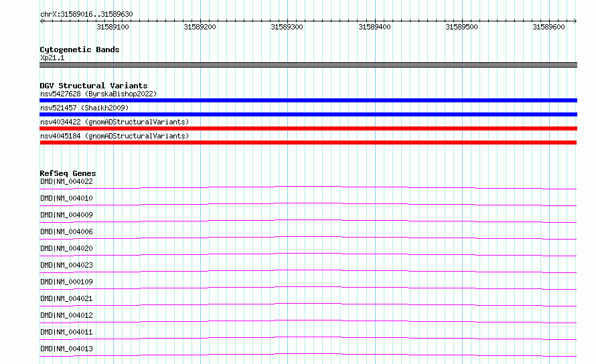
Task: Click the magenta intron line of DMD|NM_004011
Action: [x=308, y=337]
